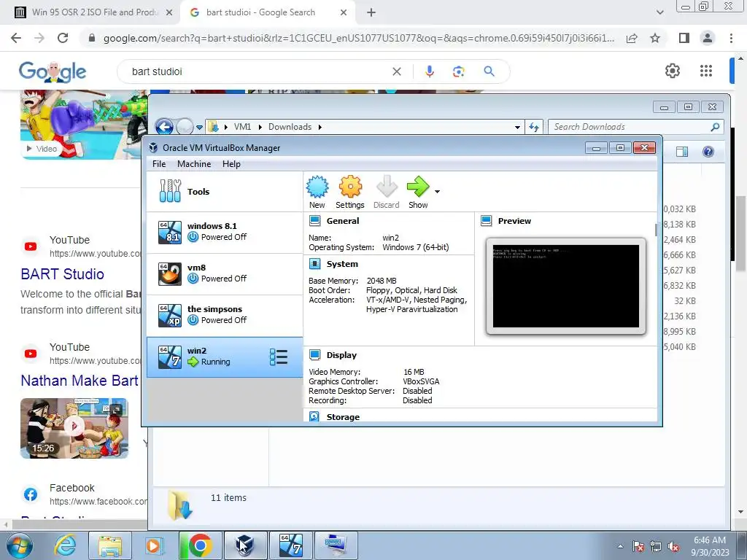Close the Win 95 OSR 2 tab

pos(169,13)
